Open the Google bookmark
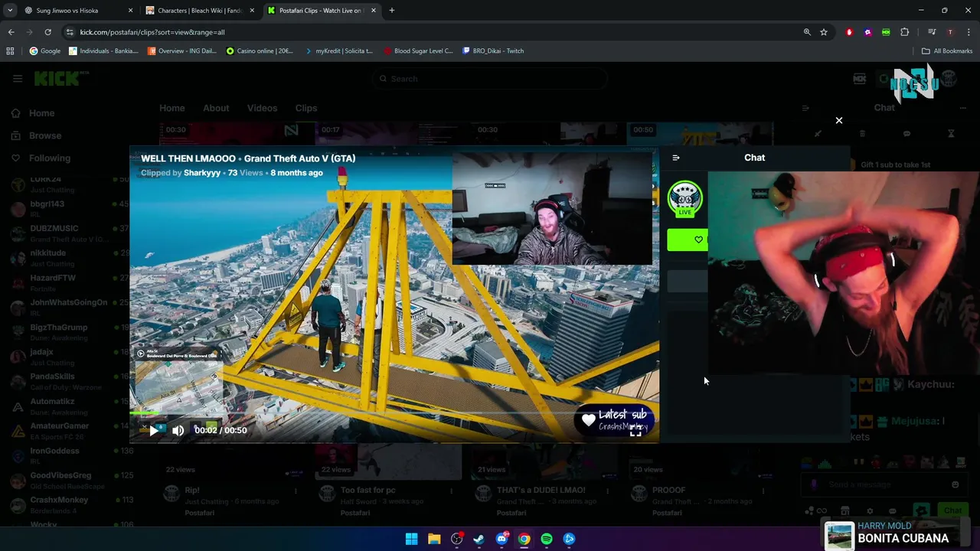Screen dimensions: 980x551 pyautogui.click(x=44, y=51)
